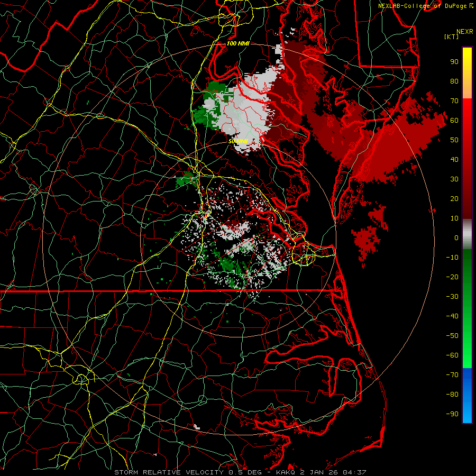
Task: Click the 0 value on the color scale
Action: pos(456,238)
